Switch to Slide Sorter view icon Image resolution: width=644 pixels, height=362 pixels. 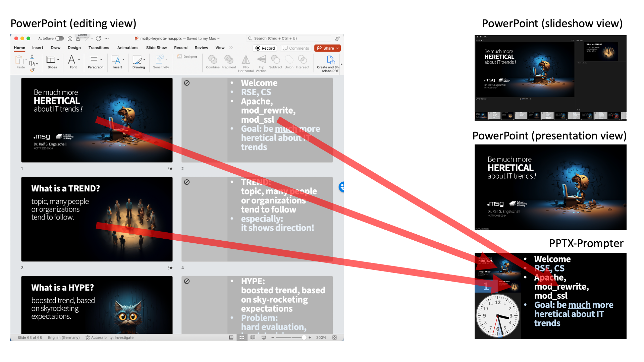tap(242, 338)
